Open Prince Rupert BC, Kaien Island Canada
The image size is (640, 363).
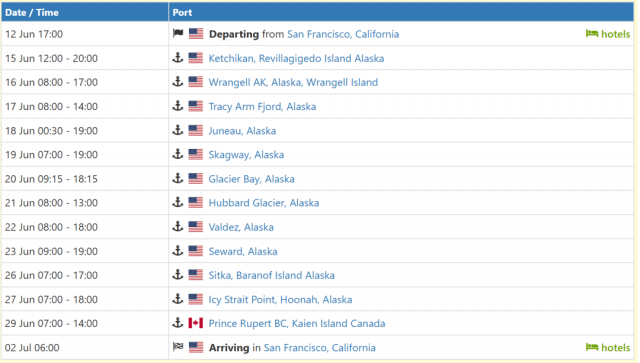297,323
